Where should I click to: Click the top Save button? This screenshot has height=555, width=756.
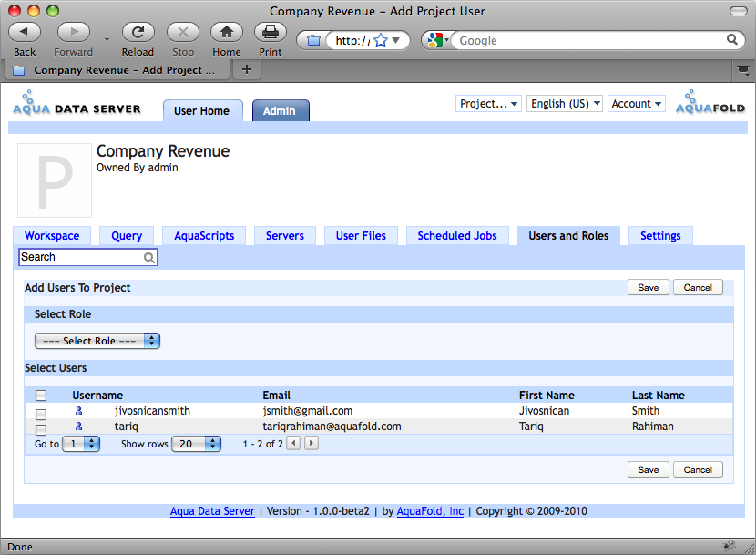[648, 288]
